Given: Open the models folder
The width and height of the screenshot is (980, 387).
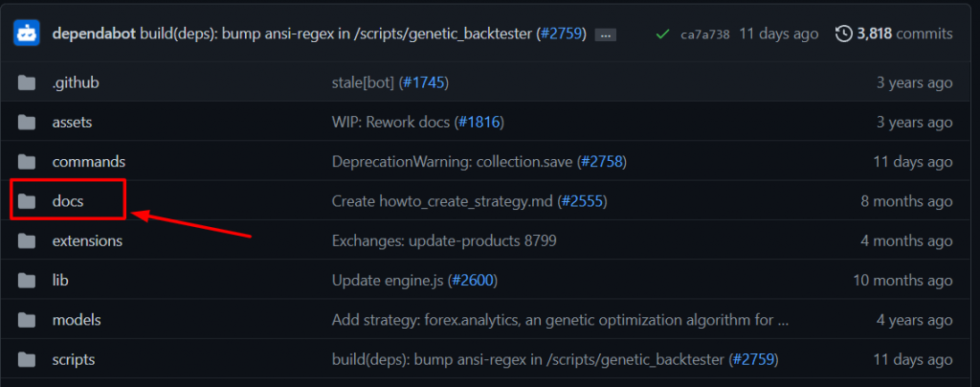Looking at the screenshot, I should tap(77, 320).
